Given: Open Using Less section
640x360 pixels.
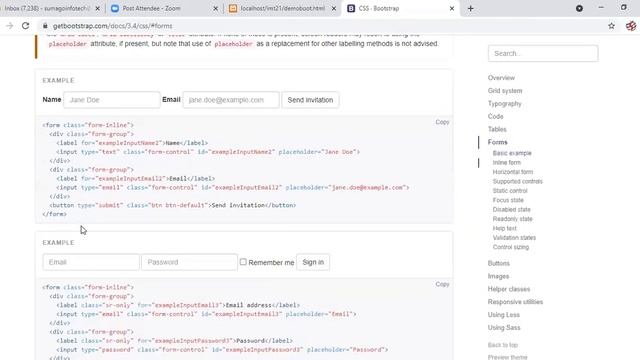Looking at the screenshot, I should point(504,315).
